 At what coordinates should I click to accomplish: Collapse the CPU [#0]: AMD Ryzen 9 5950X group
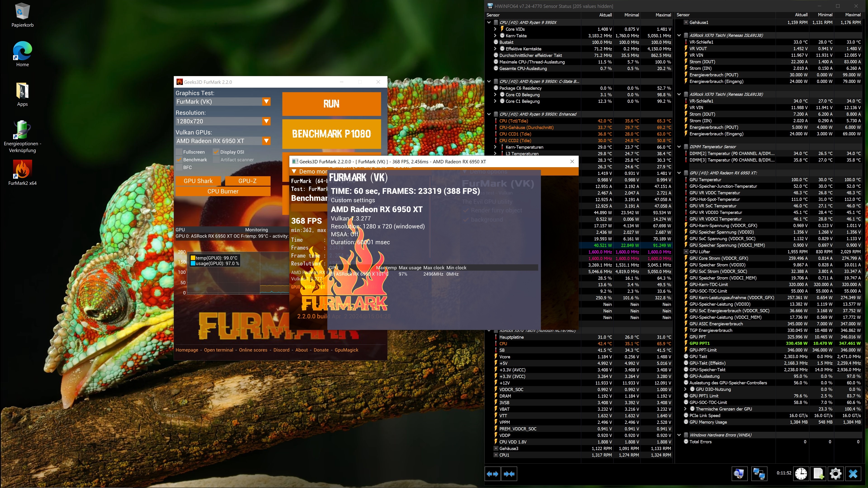click(489, 22)
